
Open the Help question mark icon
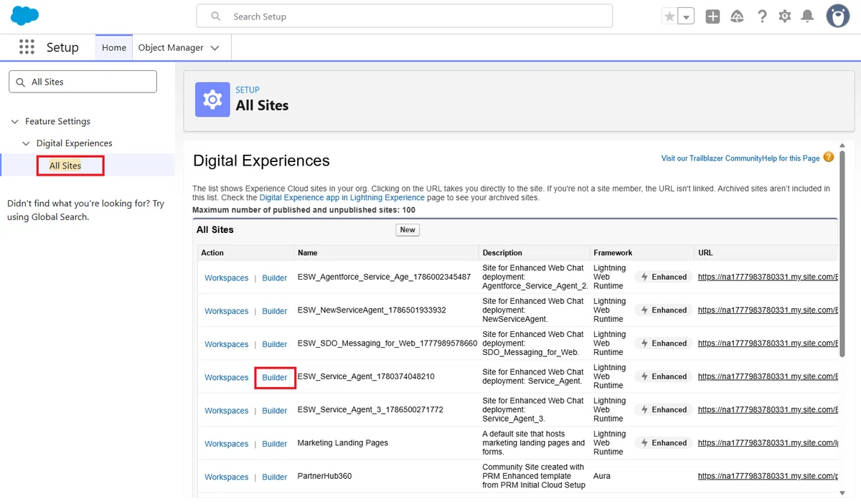[x=762, y=16]
